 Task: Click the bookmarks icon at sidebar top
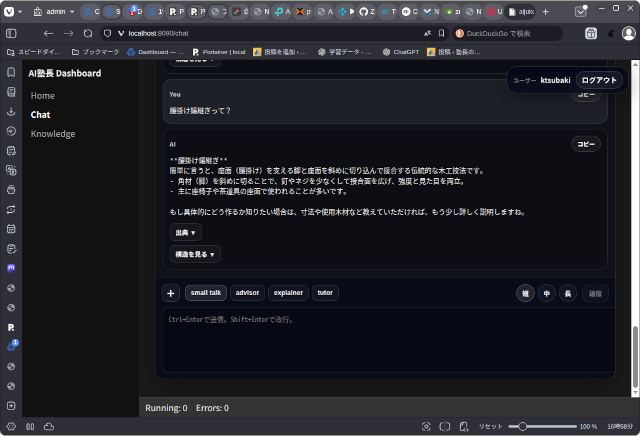[11, 72]
